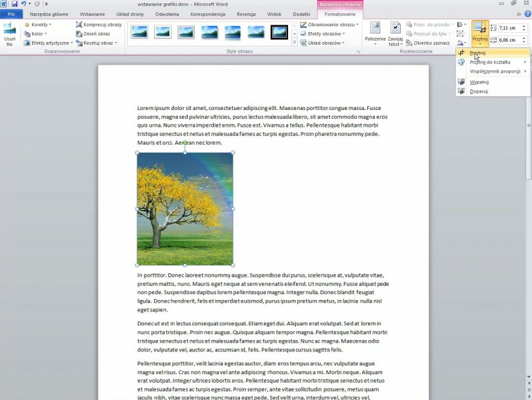Expand the Obramowanie obrazu border menu
This screenshot has width=532, height=400.
click(331, 25)
